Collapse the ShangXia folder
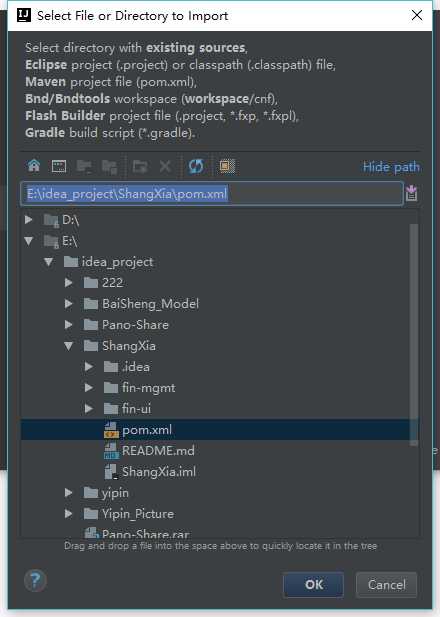Image resolution: width=440 pixels, height=617 pixels. (x=68, y=346)
